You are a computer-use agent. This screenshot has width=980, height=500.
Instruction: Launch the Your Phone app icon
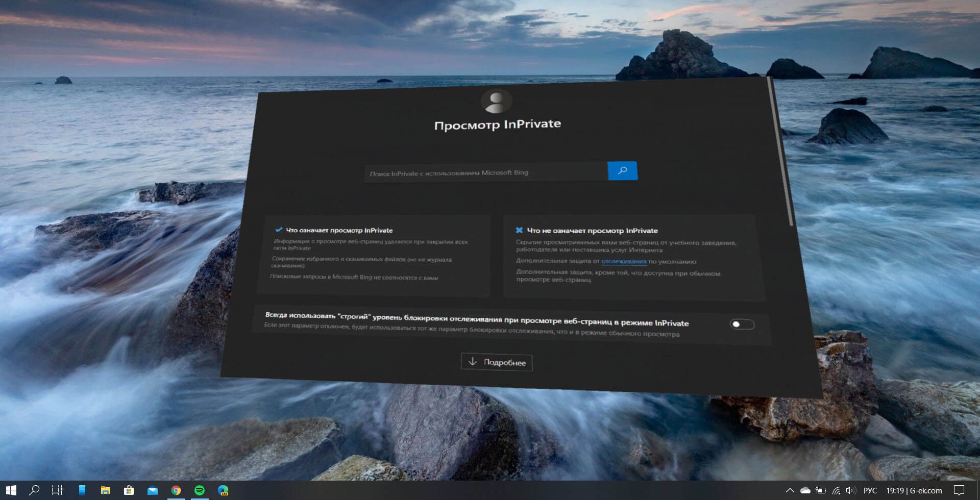82,490
